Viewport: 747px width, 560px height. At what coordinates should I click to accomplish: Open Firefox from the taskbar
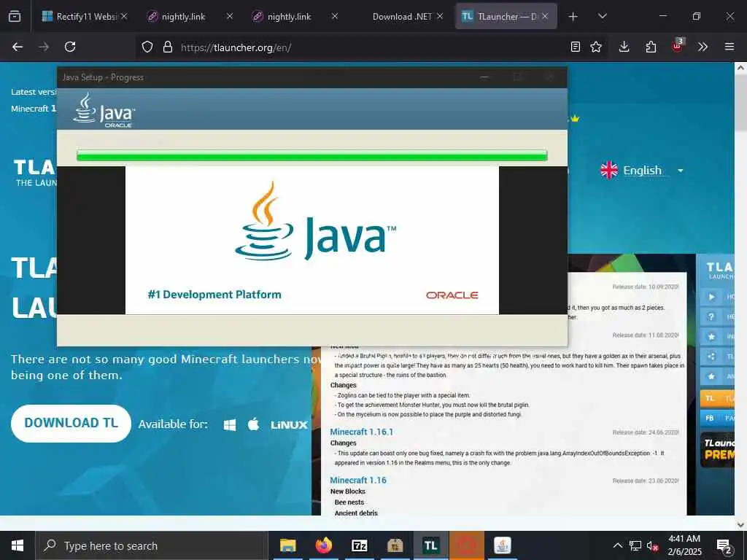(x=323, y=545)
